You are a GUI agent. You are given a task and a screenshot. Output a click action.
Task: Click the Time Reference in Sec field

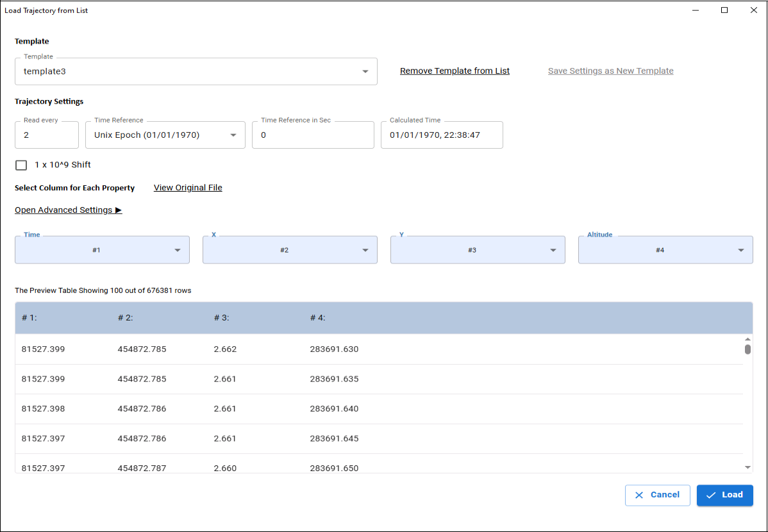point(313,135)
